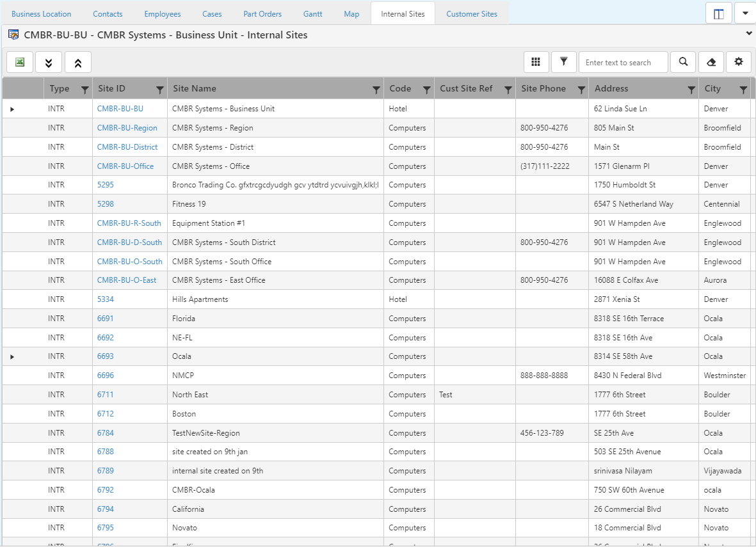Click the toolbar filter funnel icon

pyautogui.click(x=563, y=62)
